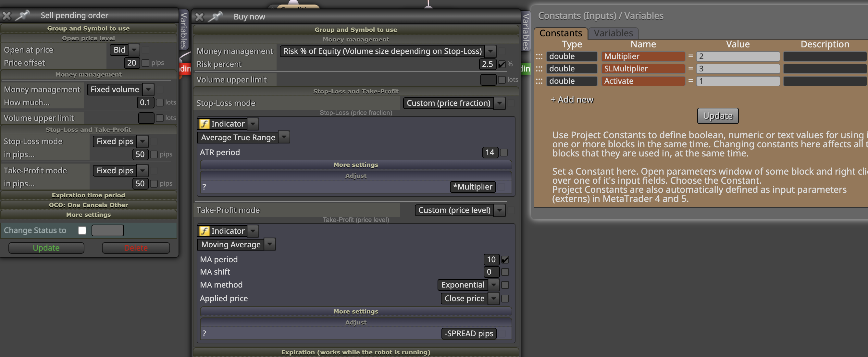Switch to the Variables tab in Constants panel
868x357 pixels.
click(613, 33)
